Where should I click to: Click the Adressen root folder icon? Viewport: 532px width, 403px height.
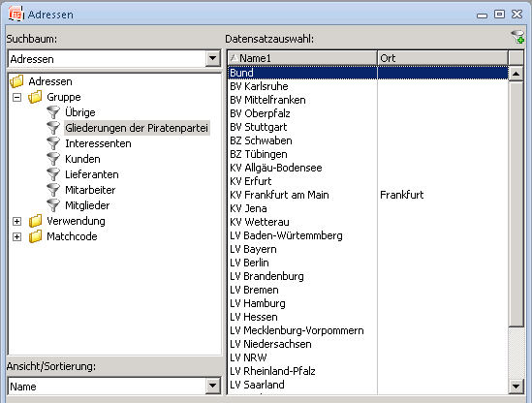click(x=17, y=81)
